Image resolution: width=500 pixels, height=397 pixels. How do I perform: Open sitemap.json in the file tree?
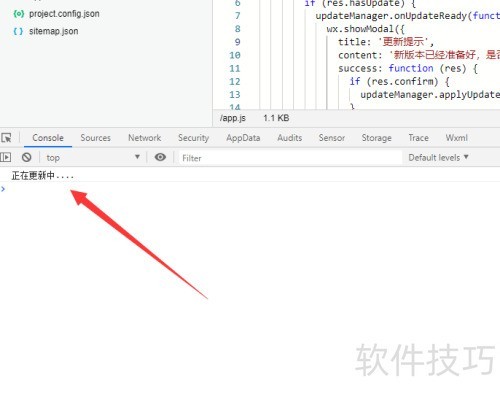click(x=53, y=31)
